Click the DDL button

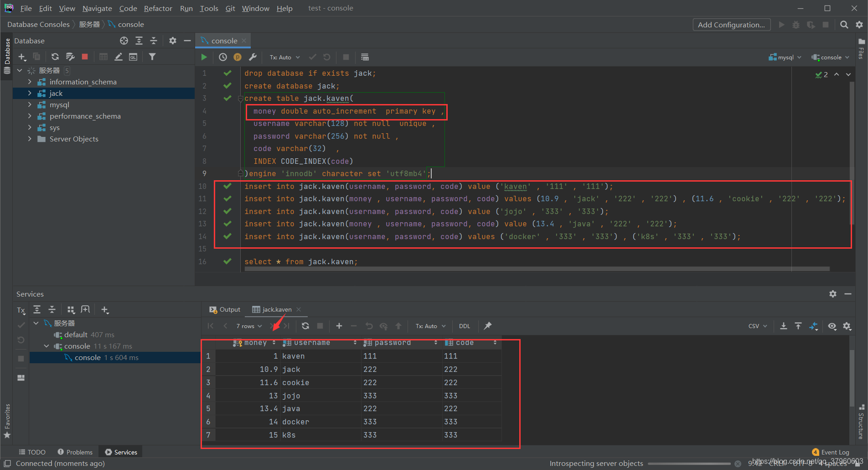click(x=465, y=326)
